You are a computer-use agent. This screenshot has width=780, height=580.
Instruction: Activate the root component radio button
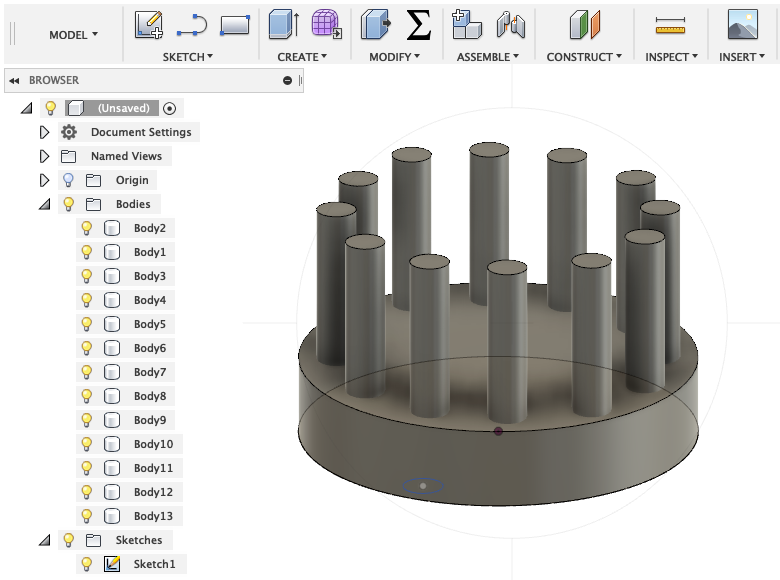tap(169, 108)
